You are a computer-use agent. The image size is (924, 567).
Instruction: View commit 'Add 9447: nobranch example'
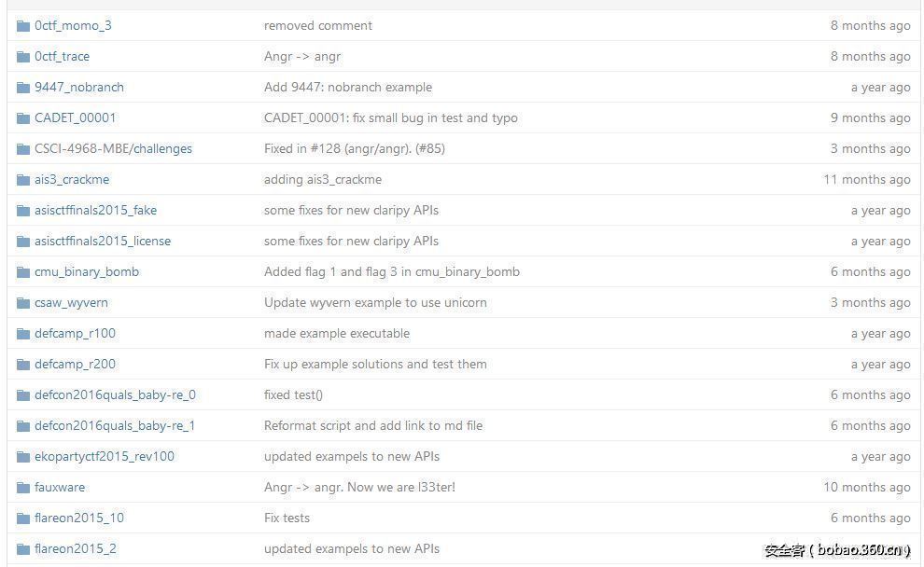pyautogui.click(x=347, y=88)
